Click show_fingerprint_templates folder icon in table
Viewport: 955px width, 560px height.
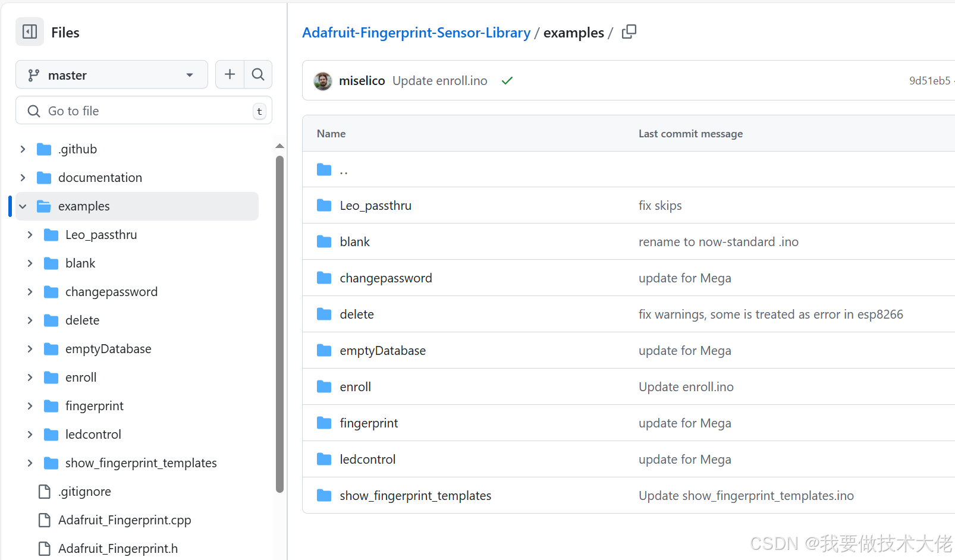[324, 496]
